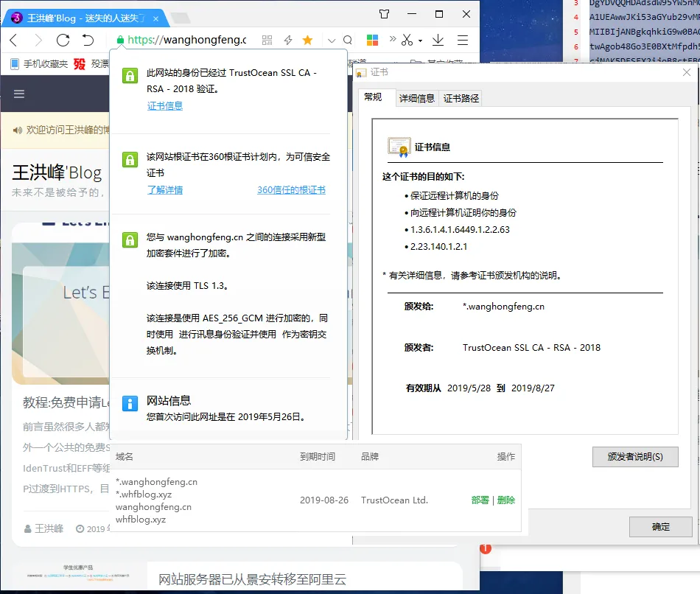Image resolution: width=700 pixels, height=594 pixels.
Task: Click 删除 for the TrustOcean certificate row
Action: click(505, 500)
